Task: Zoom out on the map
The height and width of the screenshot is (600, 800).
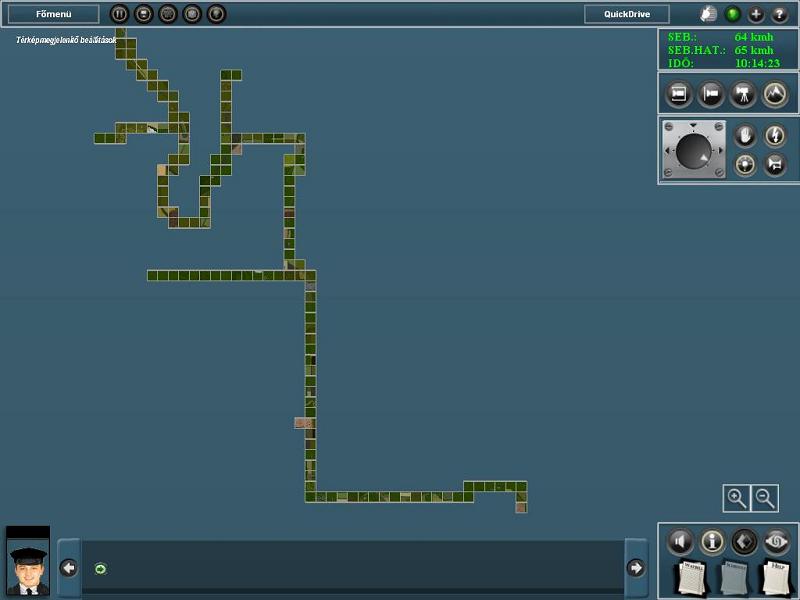Action: 765,498
